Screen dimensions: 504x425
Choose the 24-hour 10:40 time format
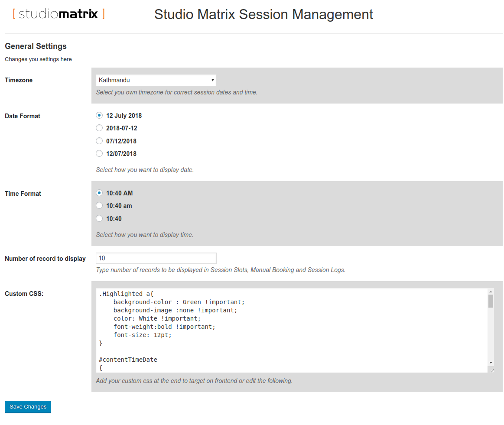99,218
